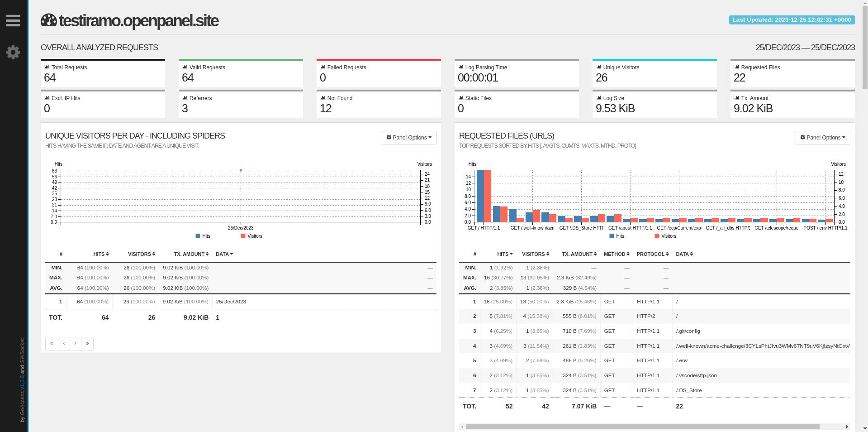Click the Overall Analyzed Requests heading
Viewport: 868px width, 432px height.
(99, 48)
